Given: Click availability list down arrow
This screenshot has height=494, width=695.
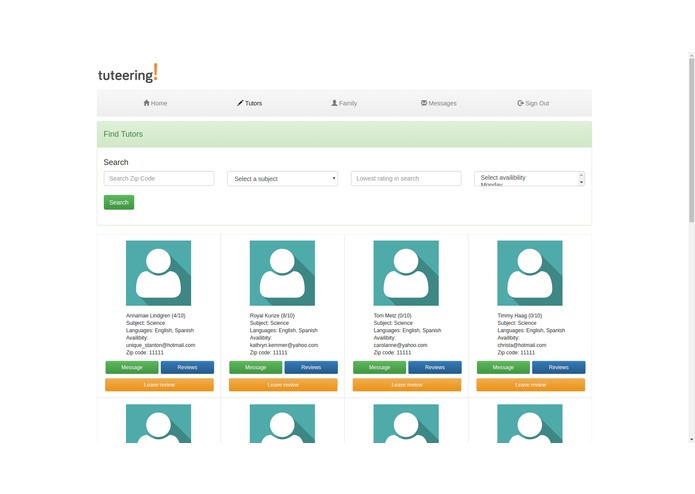Looking at the screenshot, I should [x=582, y=182].
